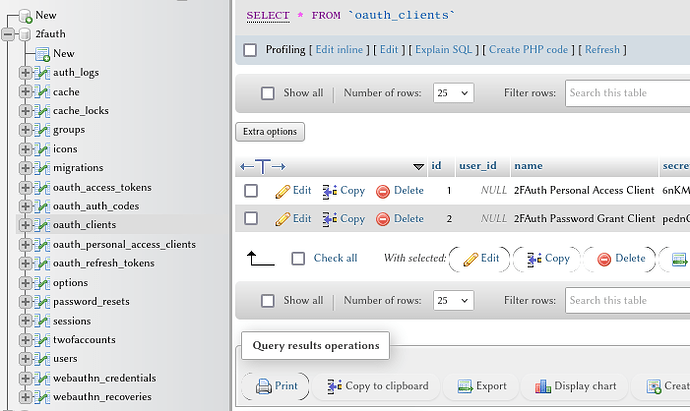The width and height of the screenshot is (690, 411).
Task: Click the groups table icon
Action: 42,130
